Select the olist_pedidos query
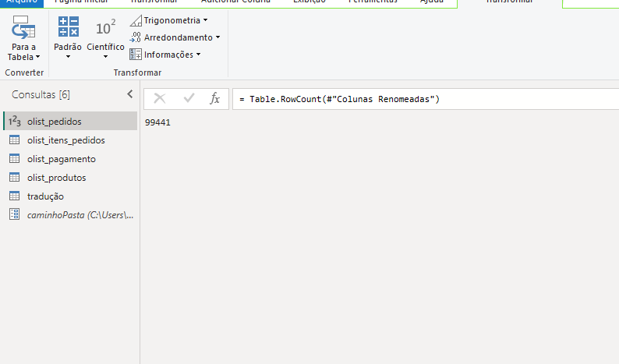Viewport: 619px width, 364px height. pyautogui.click(x=70, y=121)
